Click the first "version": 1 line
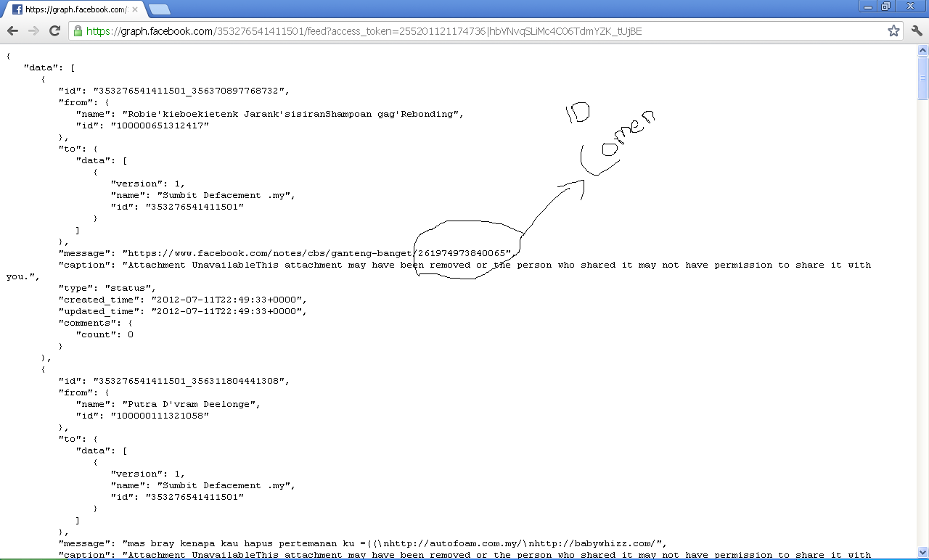Screen dimensions: 929x560 (147, 184)
